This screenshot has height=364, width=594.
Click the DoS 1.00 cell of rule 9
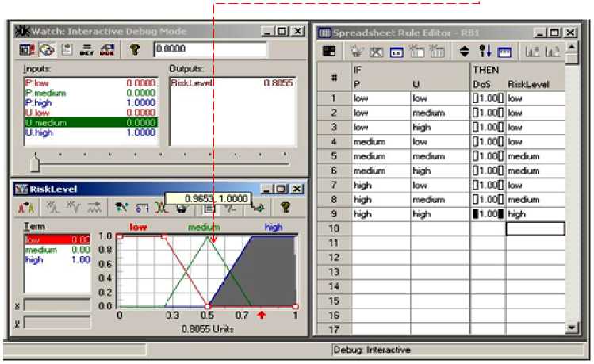[x=488, y=214]
